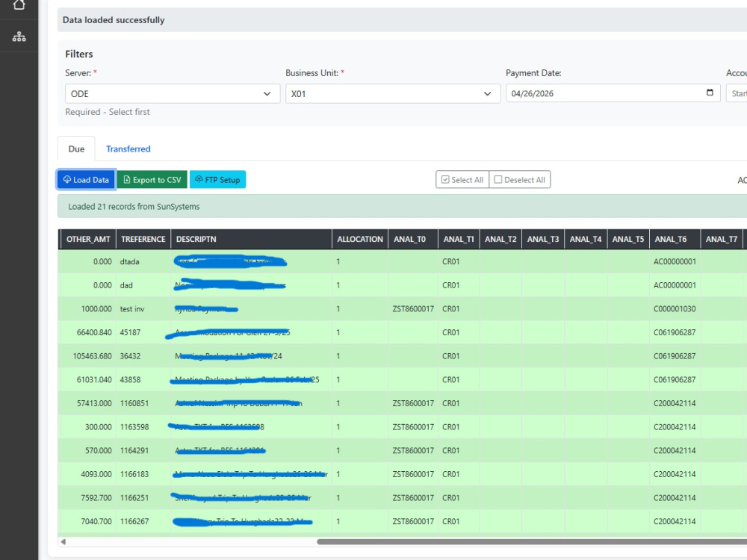Open the home icon in the sidebar
747x560 pixels.
pyautogui.click(x=19, y=4)
